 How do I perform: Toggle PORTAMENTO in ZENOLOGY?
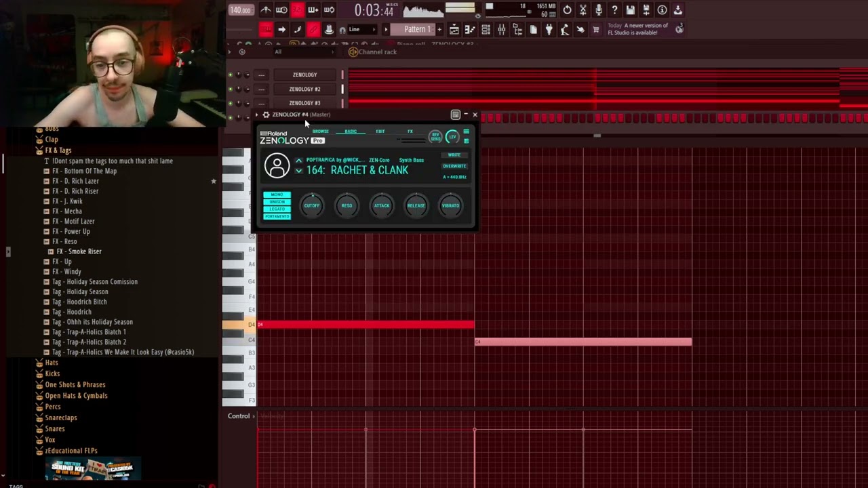point(277,216)
